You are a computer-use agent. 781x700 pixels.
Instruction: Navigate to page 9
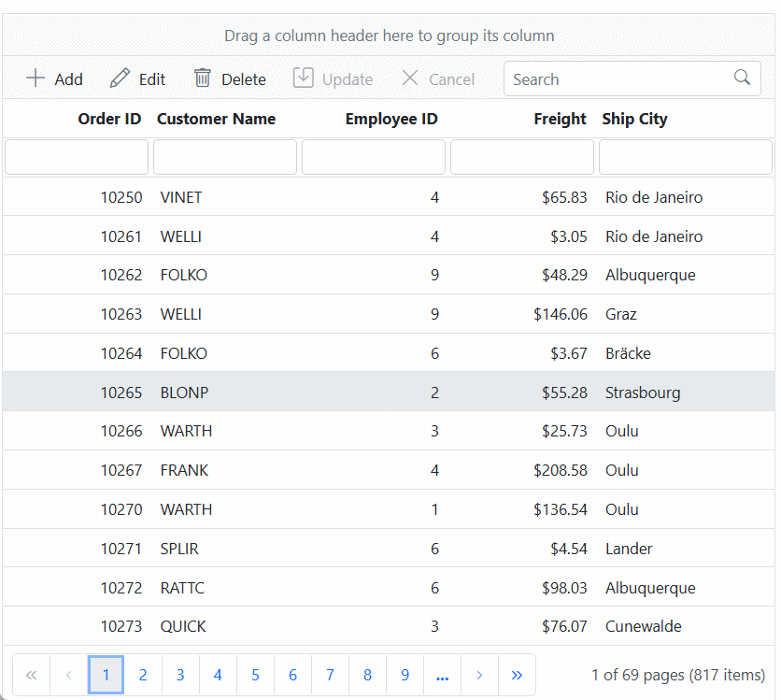click(405, 674)
